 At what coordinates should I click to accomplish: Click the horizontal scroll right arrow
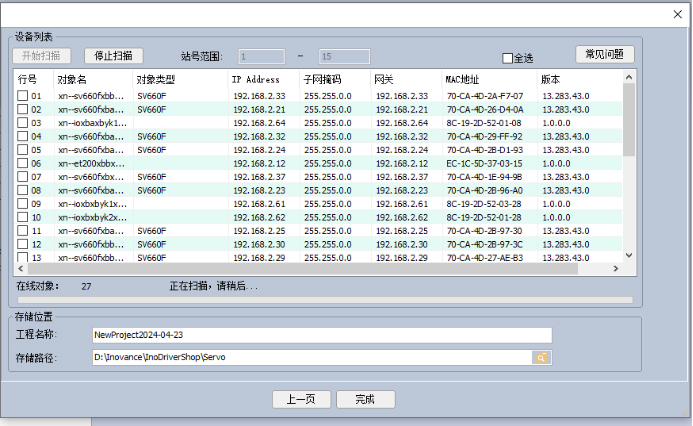coord(616,270)
